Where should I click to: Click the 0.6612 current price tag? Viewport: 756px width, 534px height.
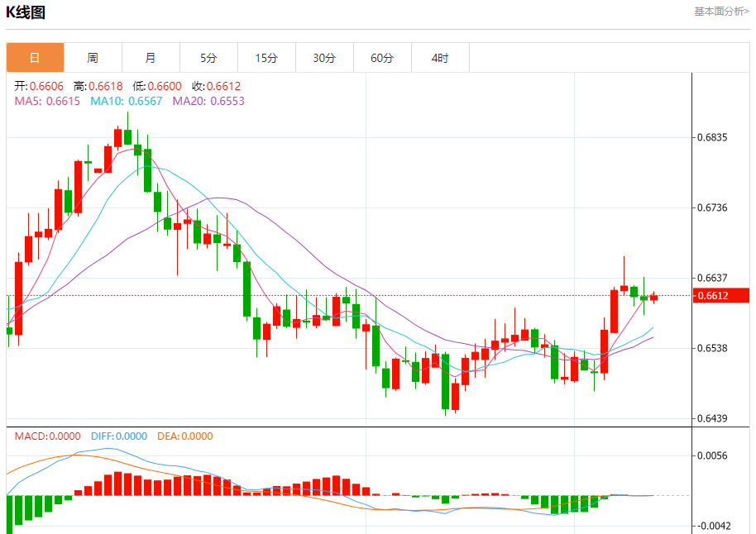[720, 295]
